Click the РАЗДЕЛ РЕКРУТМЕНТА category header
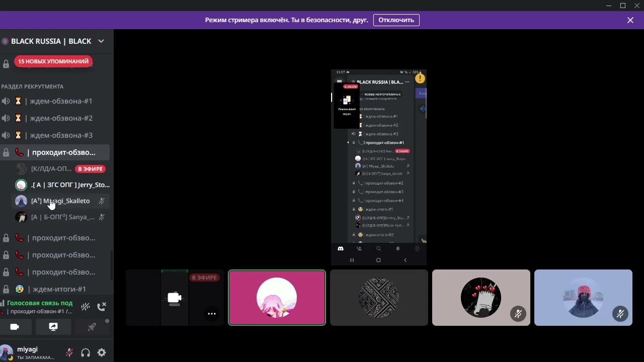The image size is (644, 362). coord(32,86)
